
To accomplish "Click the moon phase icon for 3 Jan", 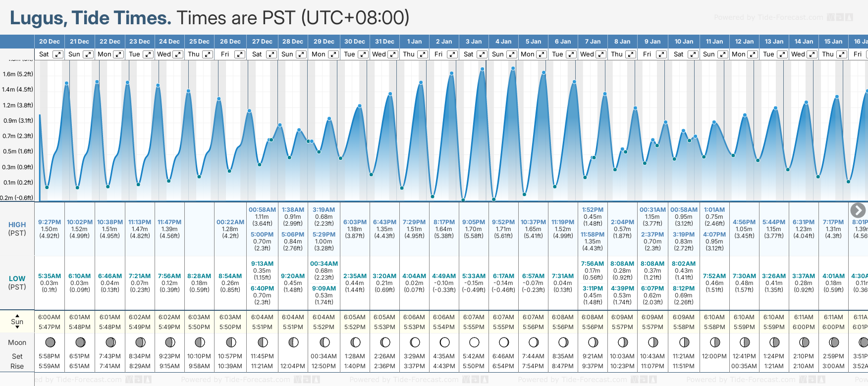I will [x=474, y=342].
